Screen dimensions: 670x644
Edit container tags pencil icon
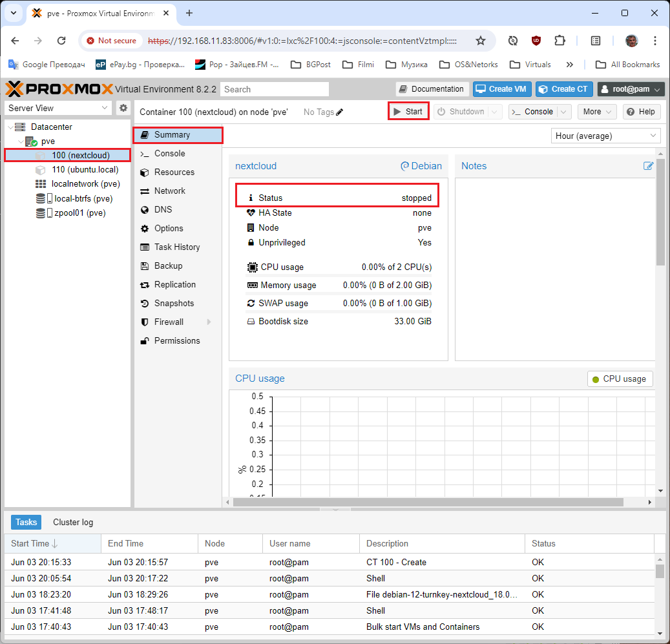tap(340, 112)
